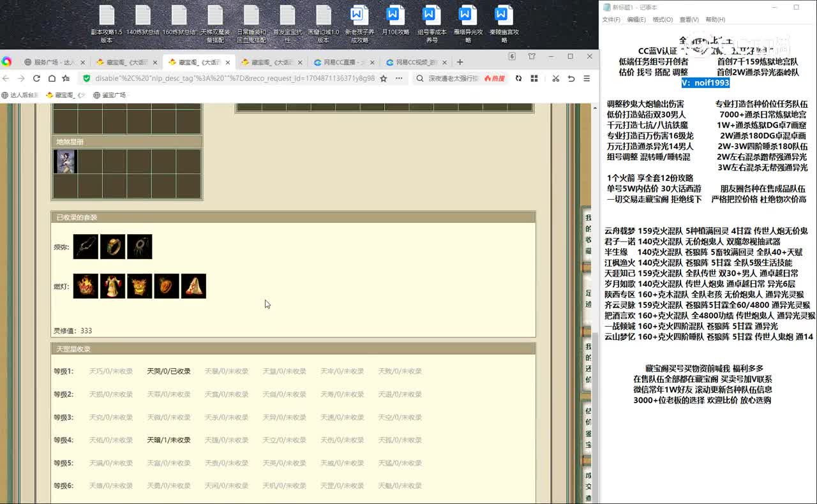Open the favorites list icon beside home
Screen dimensions: 817x504
pyautogui.click(x=66, y=78)
